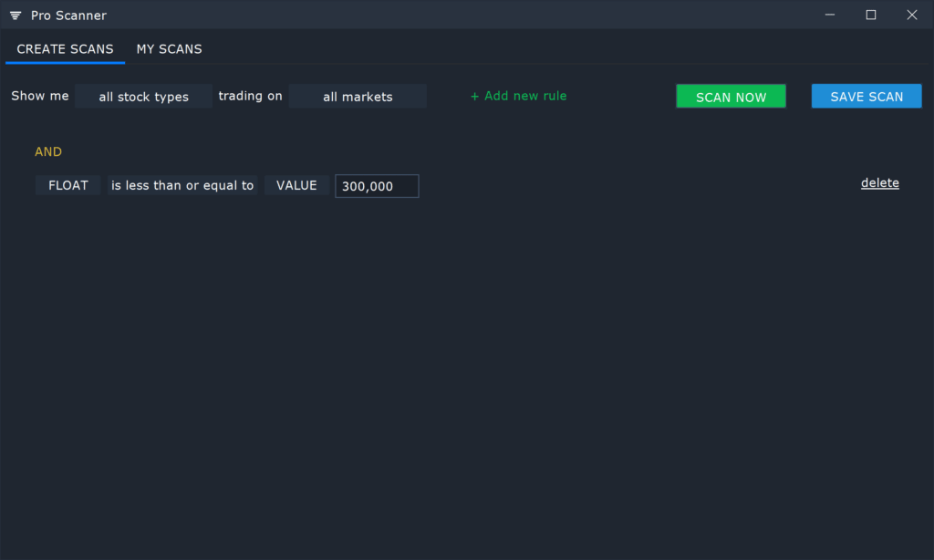Change the "is less than or equal to" comparison

point(182,184)
